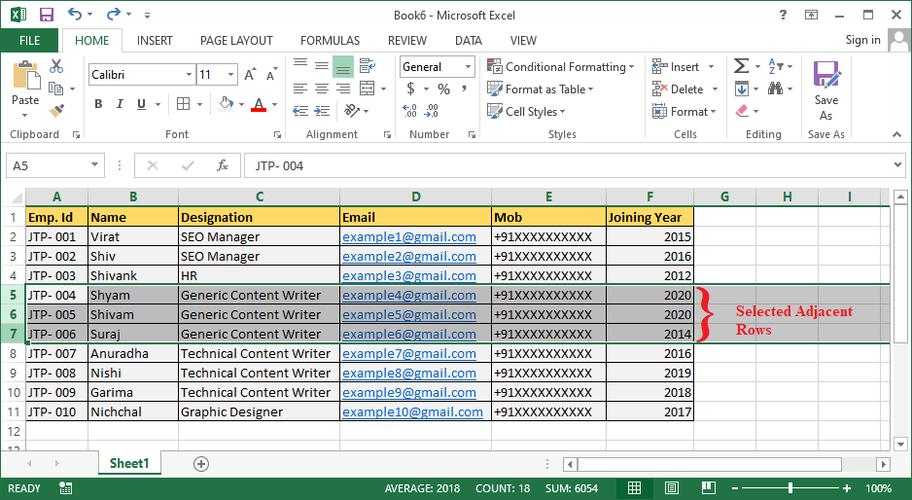
Task: Open Fill Color paint bucket
Action: [x=226, y=104]
